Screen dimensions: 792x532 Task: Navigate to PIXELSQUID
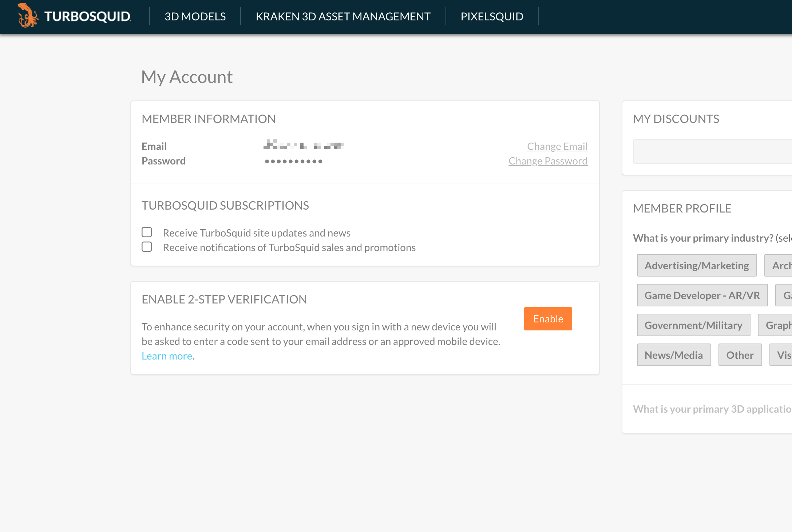click(492, 17)
